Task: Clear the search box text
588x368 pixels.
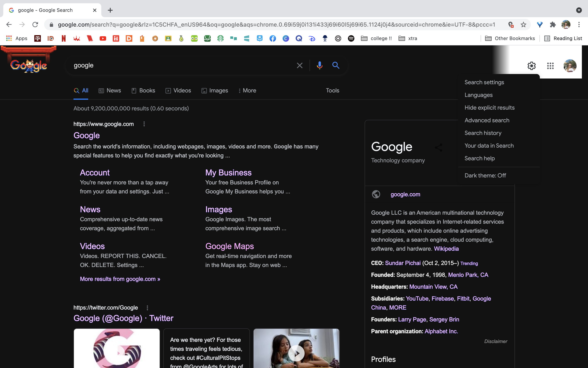Action: pyautogui.click(x=300, y=65)
